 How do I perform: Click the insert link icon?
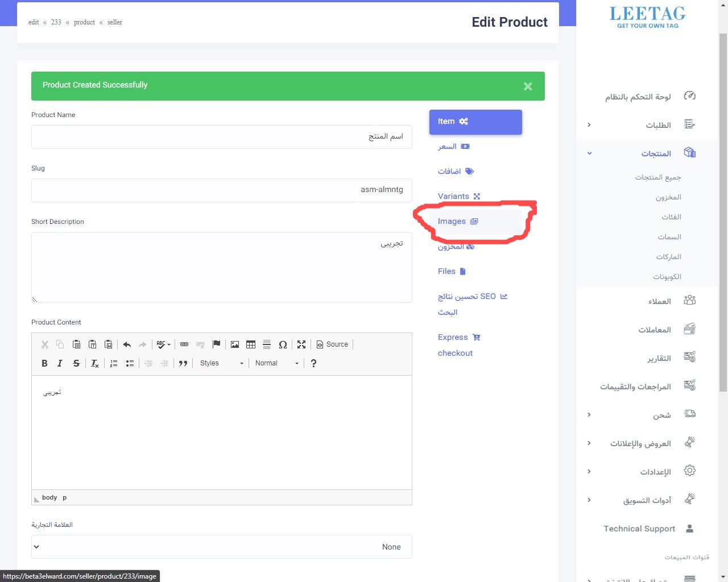[184, 344]
